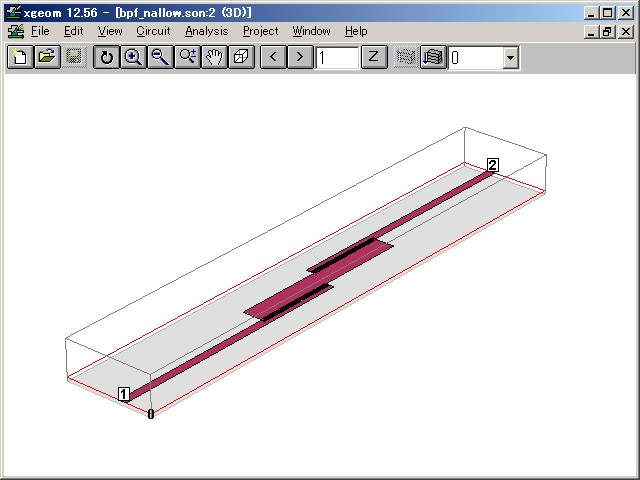
Task: Click the stacked layers level icon
Action: coord(433,57)
